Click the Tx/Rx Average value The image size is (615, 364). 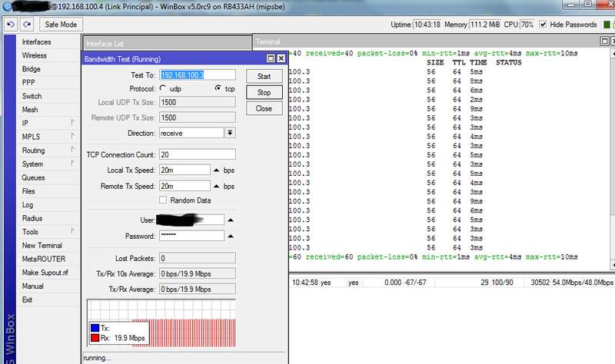point(198,290)
